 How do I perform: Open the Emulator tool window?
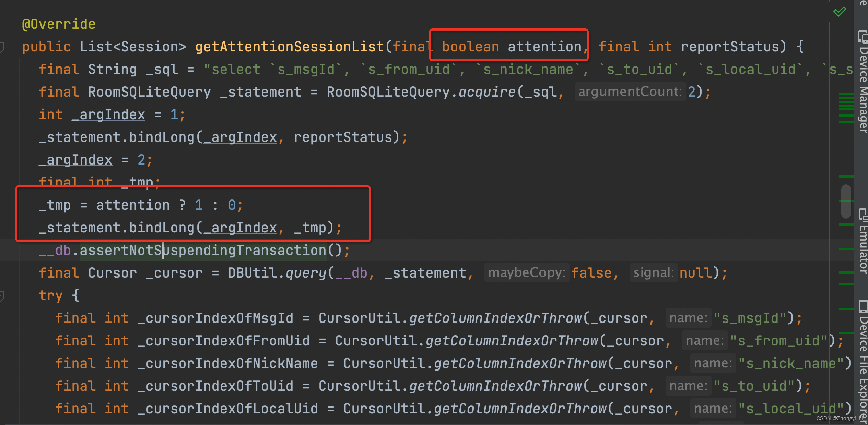(863, 242)
